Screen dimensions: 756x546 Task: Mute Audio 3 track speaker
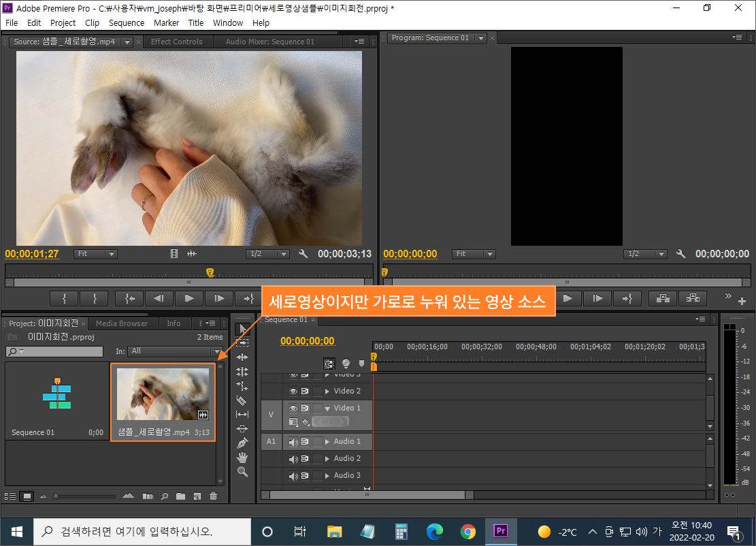coord(293,476)
